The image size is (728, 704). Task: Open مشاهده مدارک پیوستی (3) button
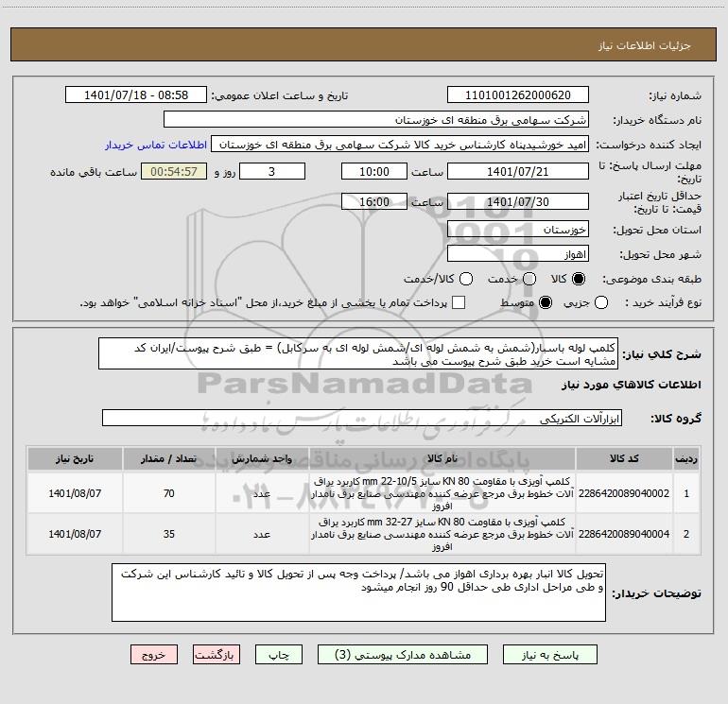403,654
